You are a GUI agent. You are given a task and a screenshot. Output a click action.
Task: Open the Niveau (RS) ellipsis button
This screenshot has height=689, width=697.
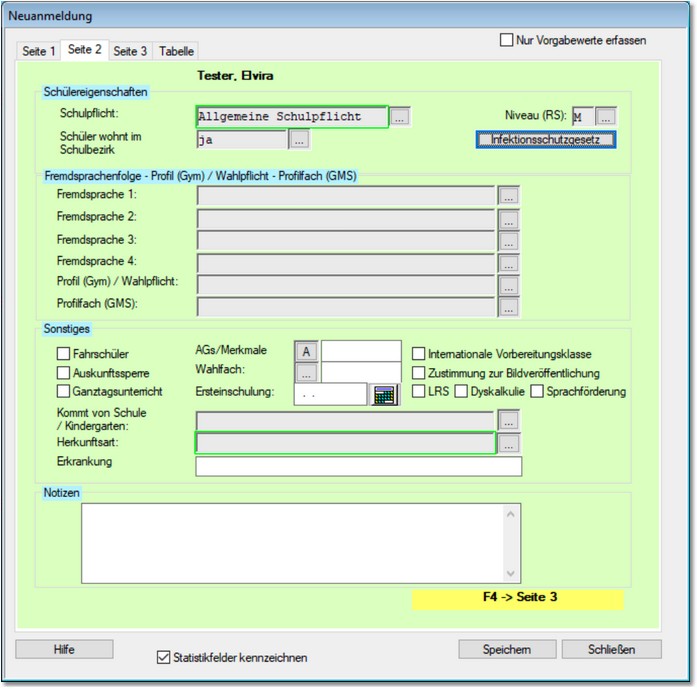coord(606,117)
